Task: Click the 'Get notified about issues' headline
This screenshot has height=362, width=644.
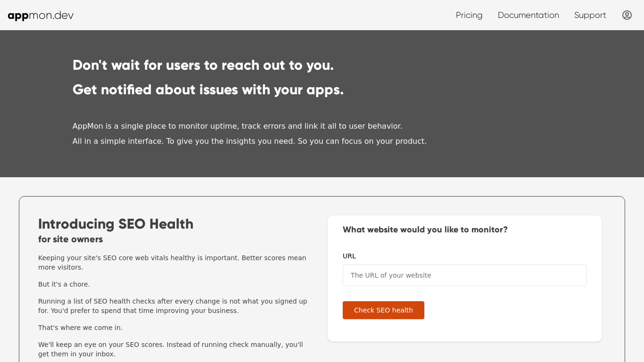Action: pos(208,90)
